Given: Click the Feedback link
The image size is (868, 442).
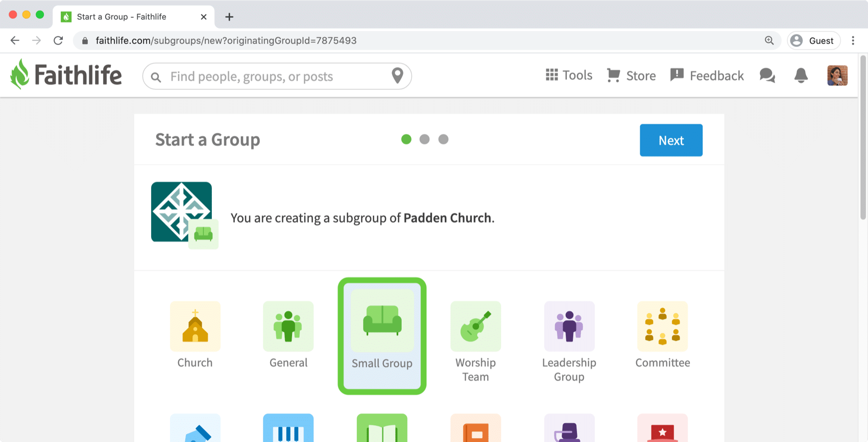Looking at the screenshot, I should (x=707, y=76).
